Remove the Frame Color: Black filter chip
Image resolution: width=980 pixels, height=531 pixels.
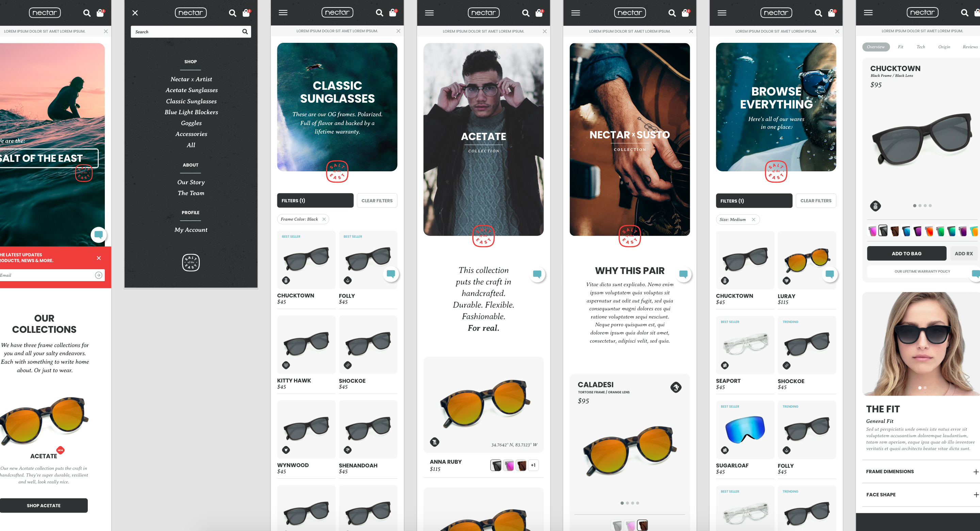324,219
